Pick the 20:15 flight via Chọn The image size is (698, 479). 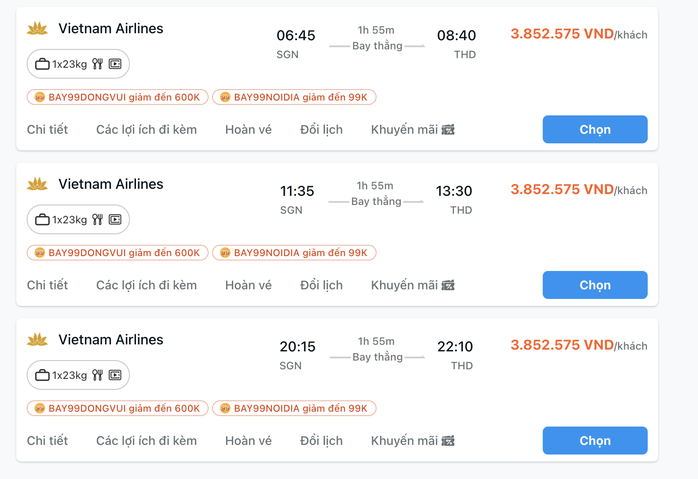click(x=595, y=441)
